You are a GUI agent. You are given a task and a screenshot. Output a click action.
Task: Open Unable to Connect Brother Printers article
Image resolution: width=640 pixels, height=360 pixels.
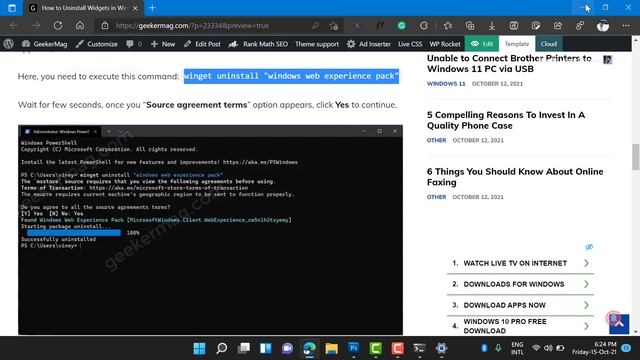[509, 64]
